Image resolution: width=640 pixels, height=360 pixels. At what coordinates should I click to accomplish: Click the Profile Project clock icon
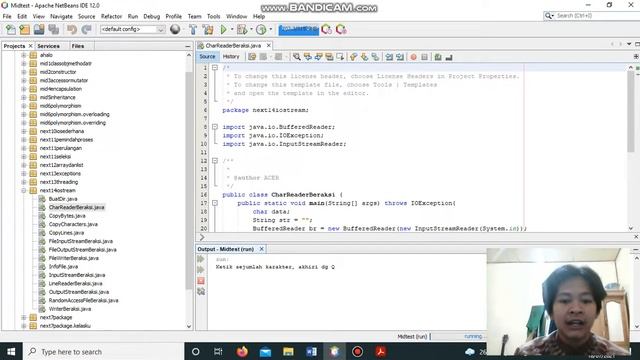coord(261,29)
